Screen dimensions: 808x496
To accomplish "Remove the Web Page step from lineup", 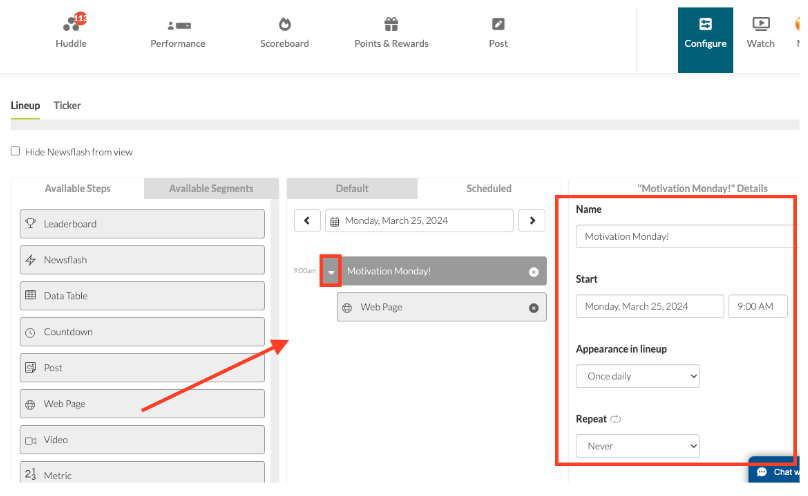I will [534, 307].
